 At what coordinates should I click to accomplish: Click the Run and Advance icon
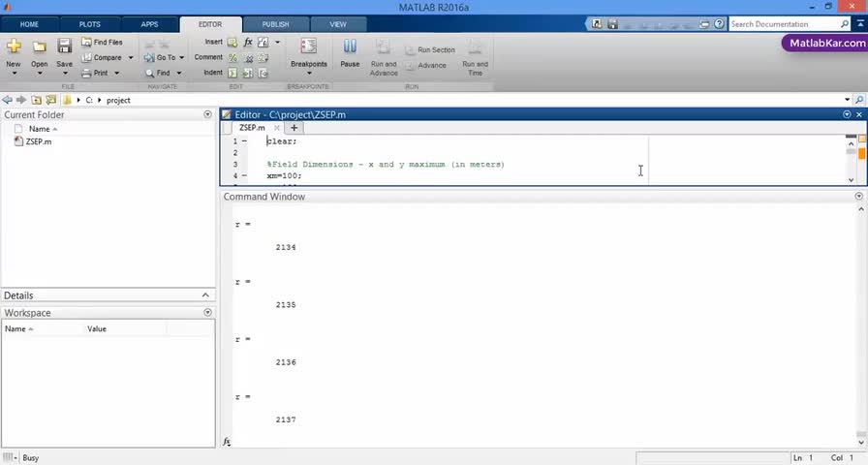tap(383, 46)
